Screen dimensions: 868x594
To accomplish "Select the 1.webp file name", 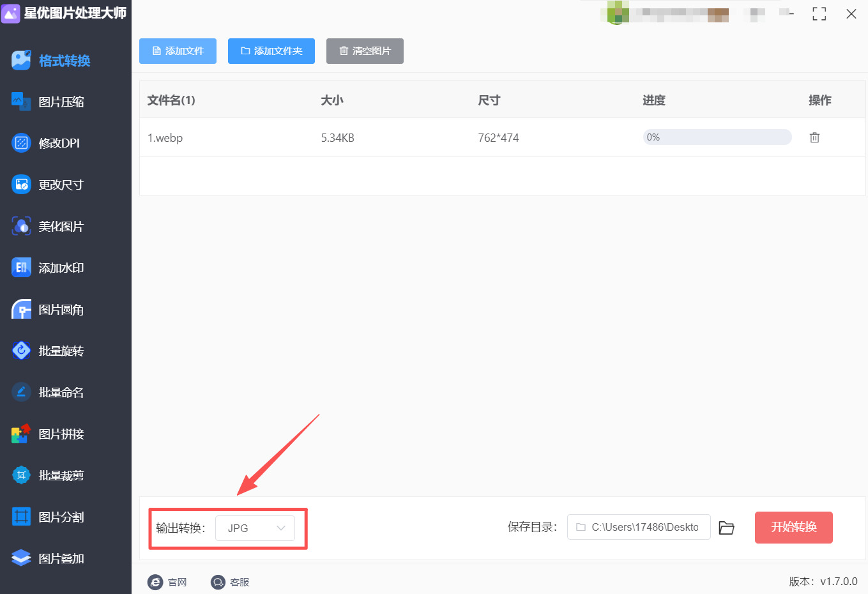I will 165,138.
